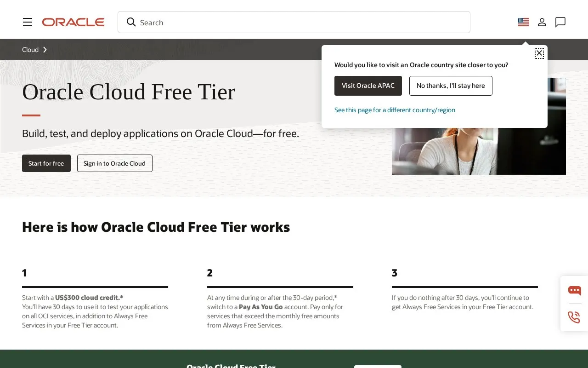
Task: Click the Oracle logo
Action: pyautogui.click(x=73, y=22)
